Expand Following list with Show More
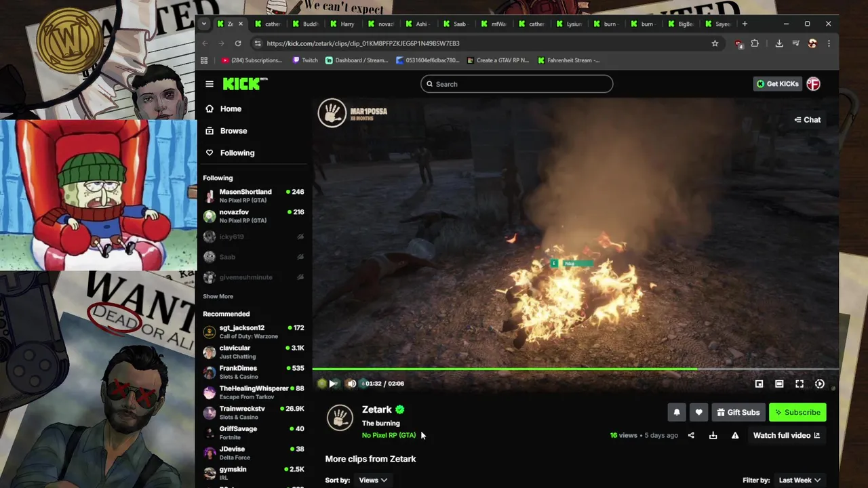868x488 pixels. coord(218,296)
